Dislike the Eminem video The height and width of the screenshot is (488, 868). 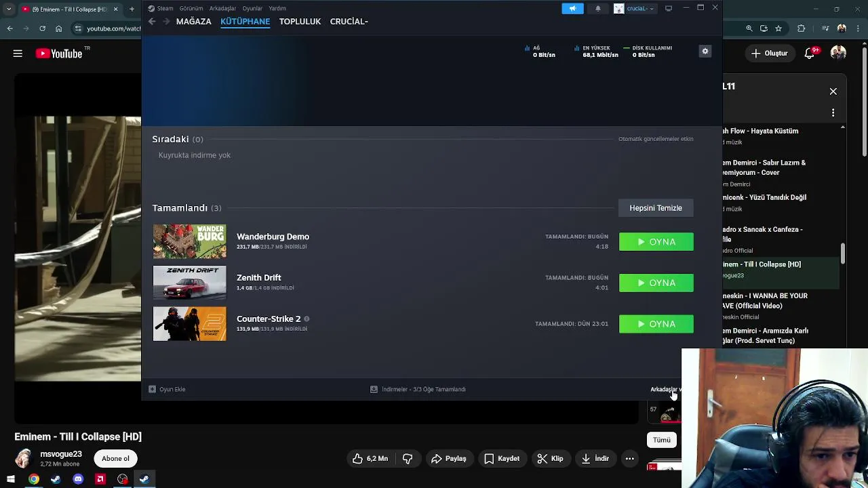(408, 459)
